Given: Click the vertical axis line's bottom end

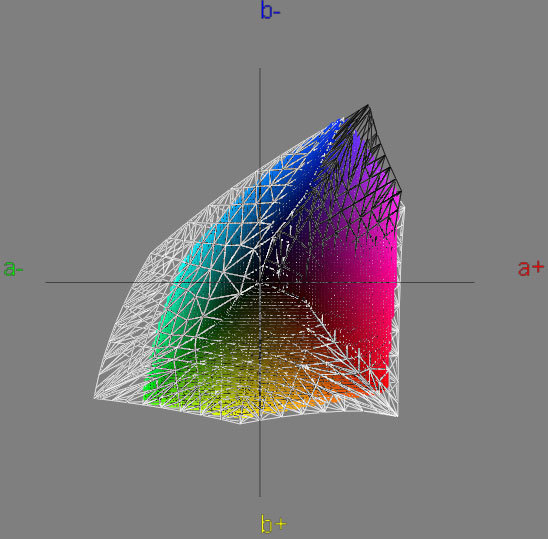Looking at the screenshot, I should coord(260,496).
